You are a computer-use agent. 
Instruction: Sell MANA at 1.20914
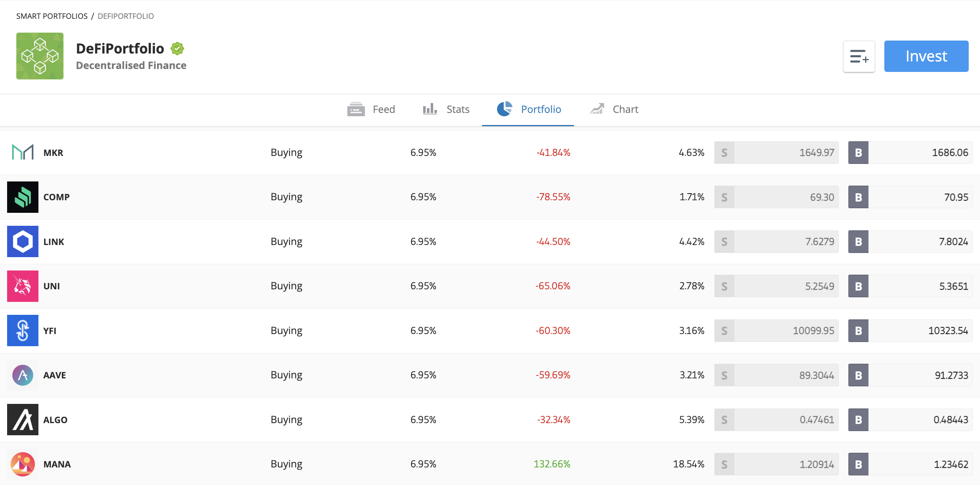click(x=776, y=464)
